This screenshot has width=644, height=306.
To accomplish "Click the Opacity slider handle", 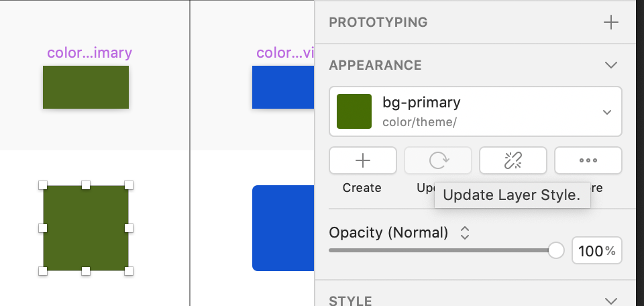I will tap(556, 251).
